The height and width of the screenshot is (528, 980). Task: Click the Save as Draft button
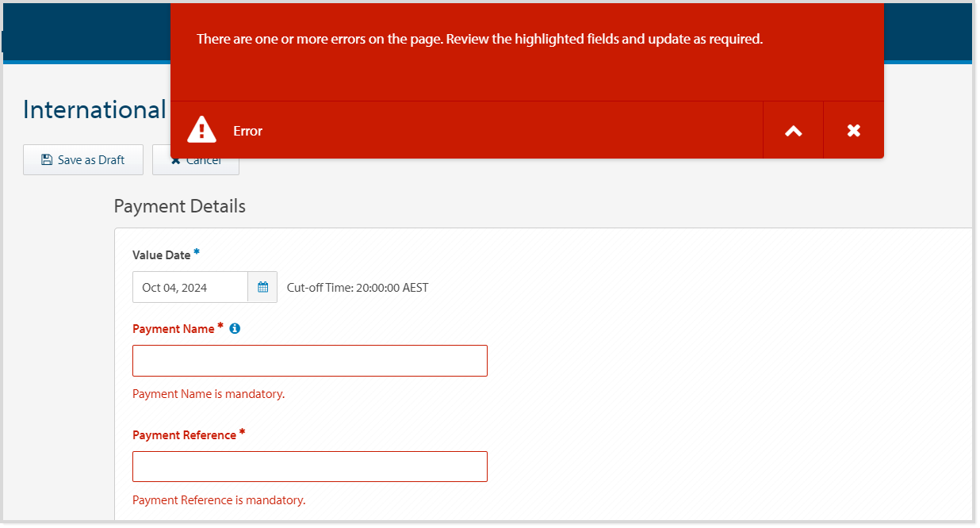click(x=82, y=159)
